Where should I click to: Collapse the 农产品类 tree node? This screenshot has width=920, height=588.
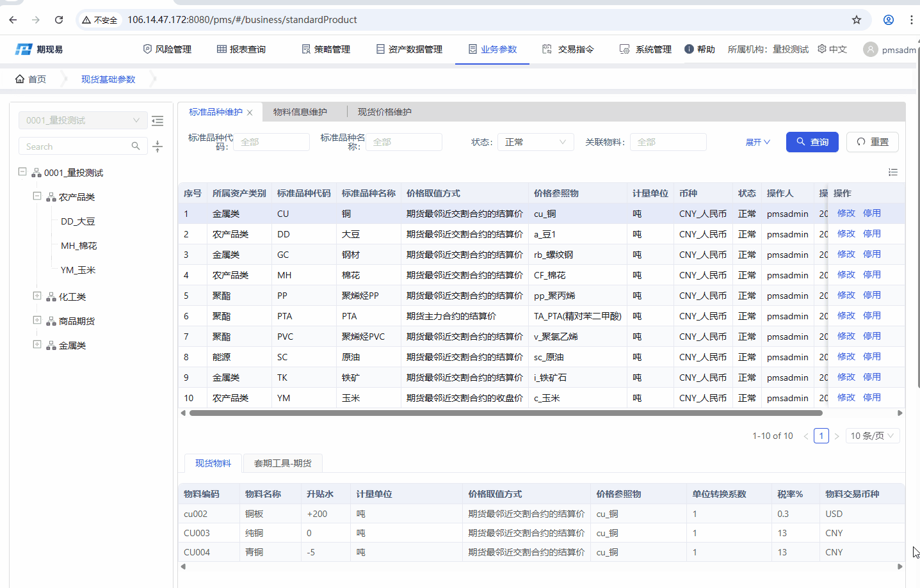(37, 196)
